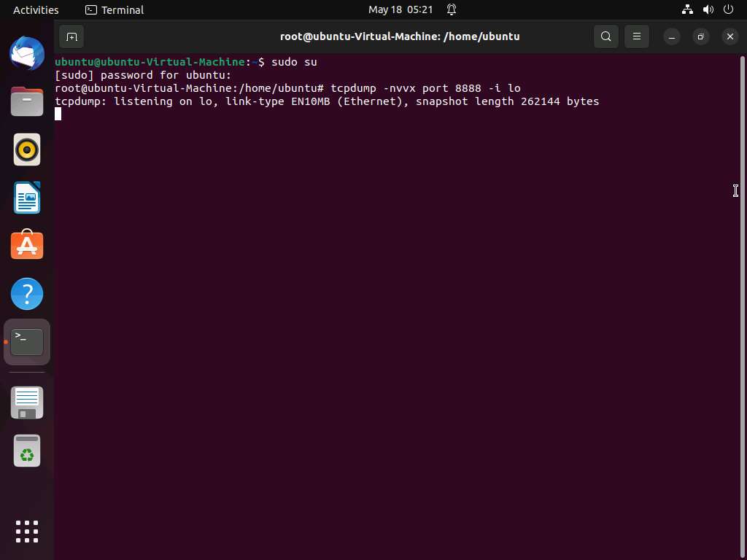Viewport: 747px width, 560px height.
Task: Open volume controls in system tray
Action: click(x=708, y=9)
